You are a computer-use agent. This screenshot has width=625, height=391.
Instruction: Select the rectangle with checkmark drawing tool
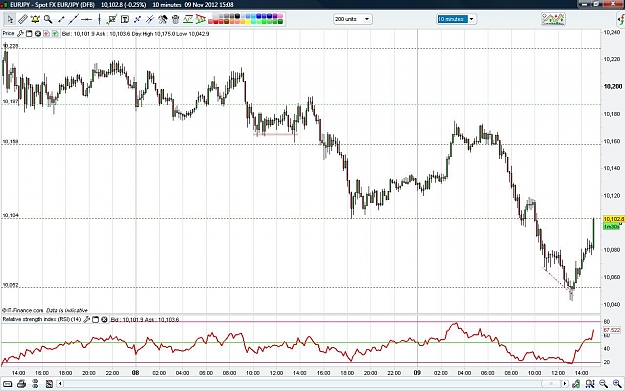click(x=112, y=19)
